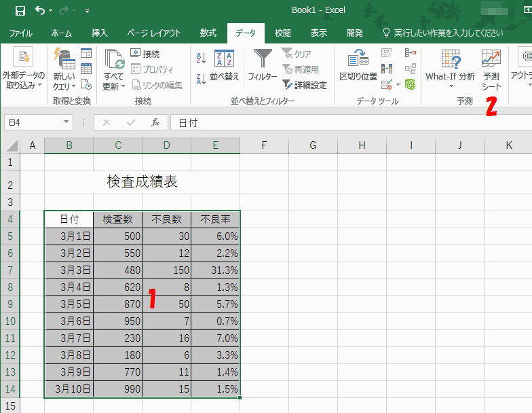Click the insert function fx icon
Screen dimensions: 532x413
click(155, 122)
